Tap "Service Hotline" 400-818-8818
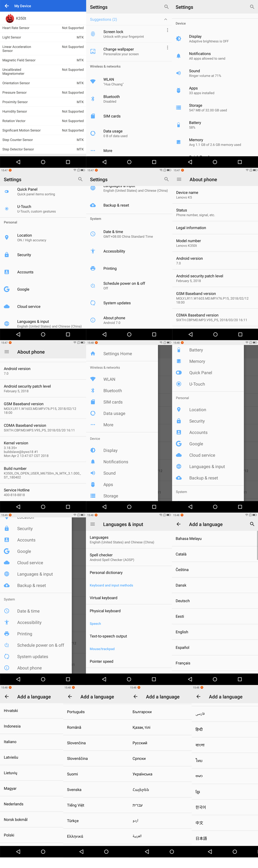258x868 pixels. coord(43,492)
